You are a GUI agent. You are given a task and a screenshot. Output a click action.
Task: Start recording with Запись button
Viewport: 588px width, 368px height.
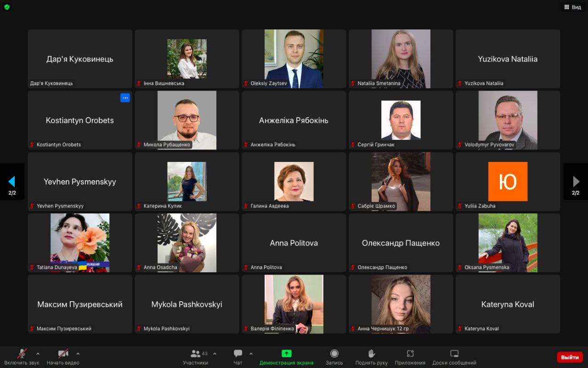(334, 357)
